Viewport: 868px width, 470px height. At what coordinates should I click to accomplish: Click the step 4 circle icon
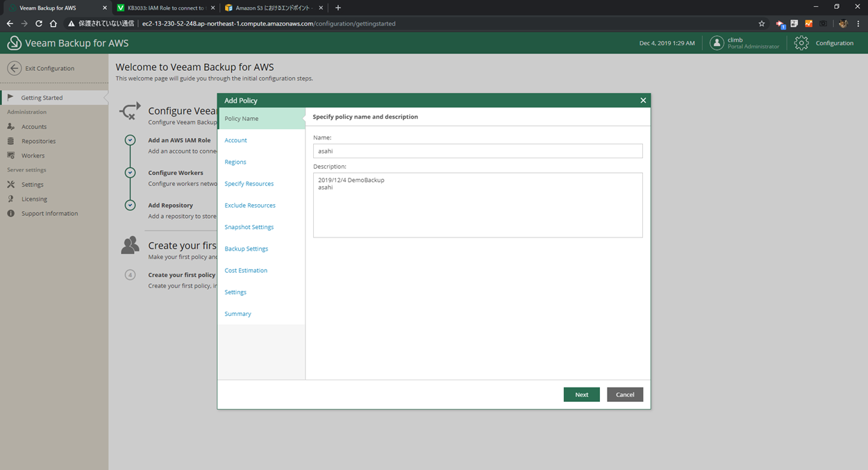point(130,275)
